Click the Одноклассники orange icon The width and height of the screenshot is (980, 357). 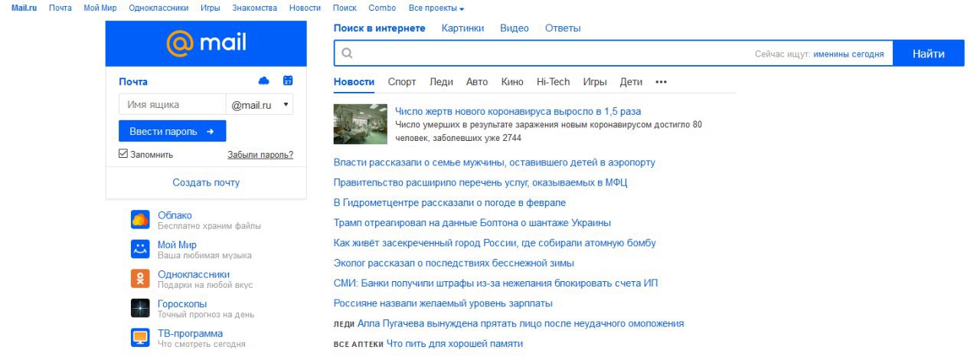coord(140,279)
